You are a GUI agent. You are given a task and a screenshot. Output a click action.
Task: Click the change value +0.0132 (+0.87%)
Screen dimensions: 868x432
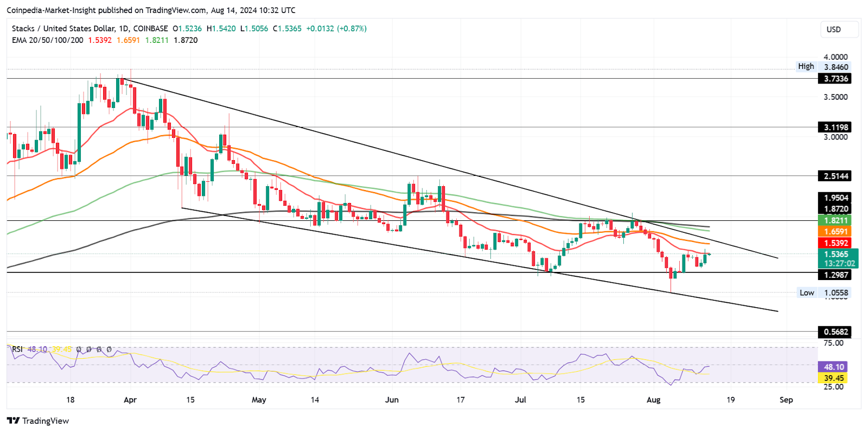(336, 28)
